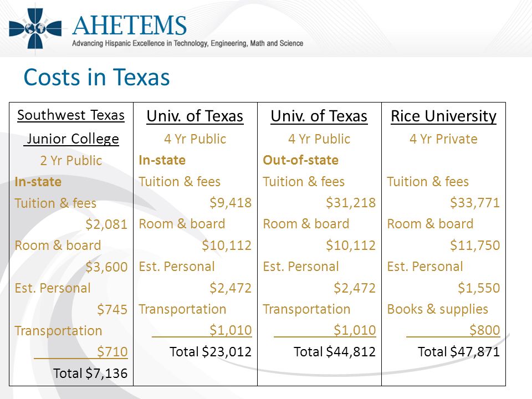Click the Total $44,812 figure
This screenshot has width=532, height=399.
[x=335, y=351]
